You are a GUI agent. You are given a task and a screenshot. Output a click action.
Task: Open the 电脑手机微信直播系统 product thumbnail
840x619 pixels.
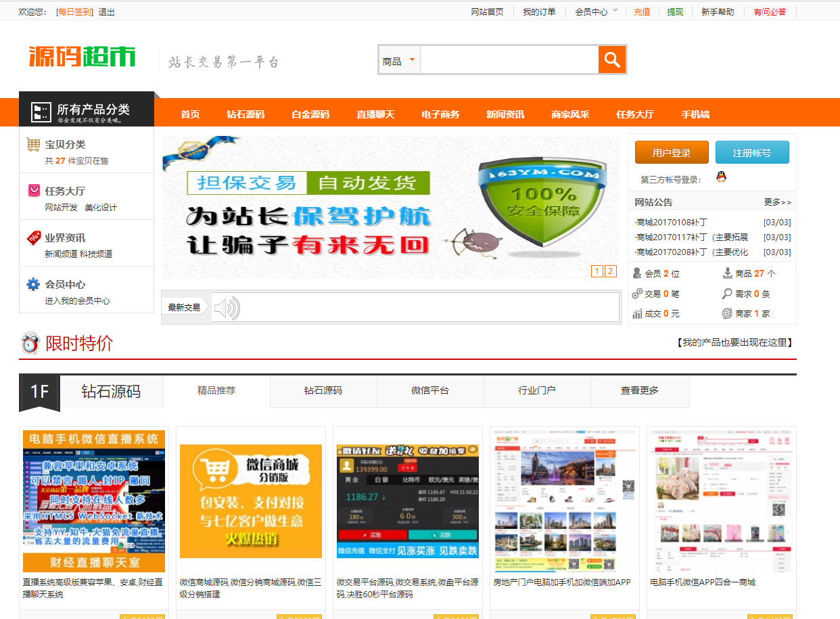(x=94, y=501)
